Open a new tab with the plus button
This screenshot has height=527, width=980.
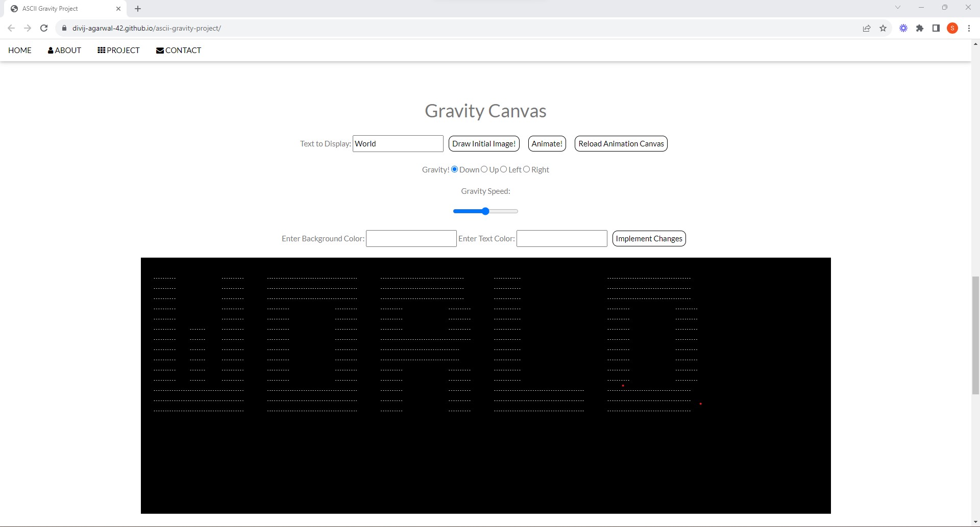(x=138, y=9)
